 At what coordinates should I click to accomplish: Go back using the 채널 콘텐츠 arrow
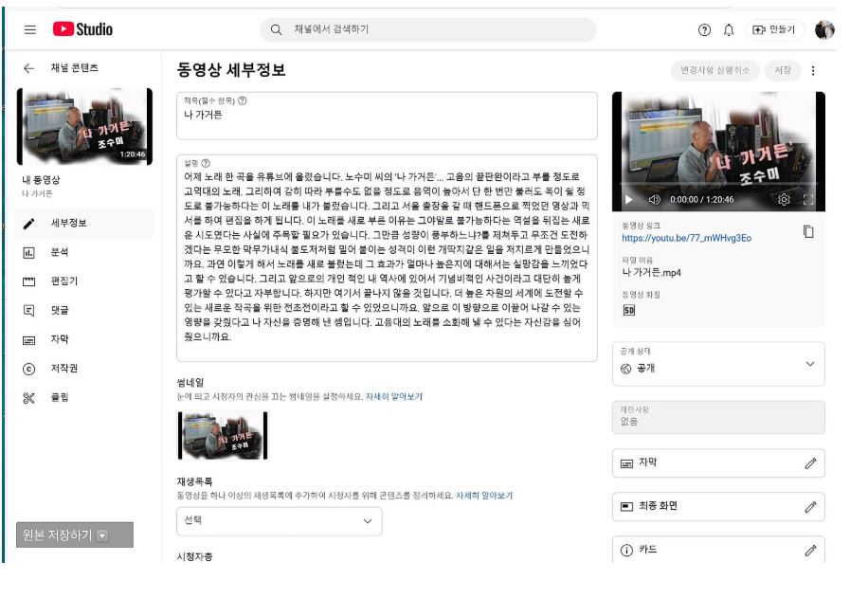29,68
